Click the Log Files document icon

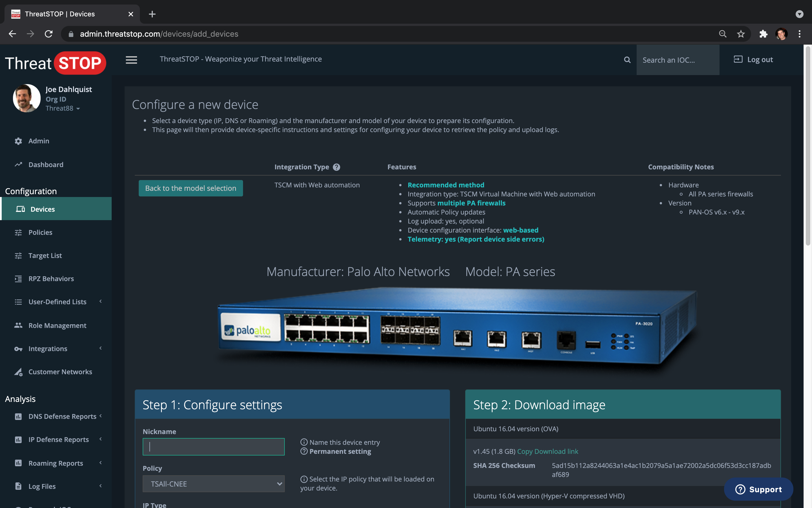18,486
